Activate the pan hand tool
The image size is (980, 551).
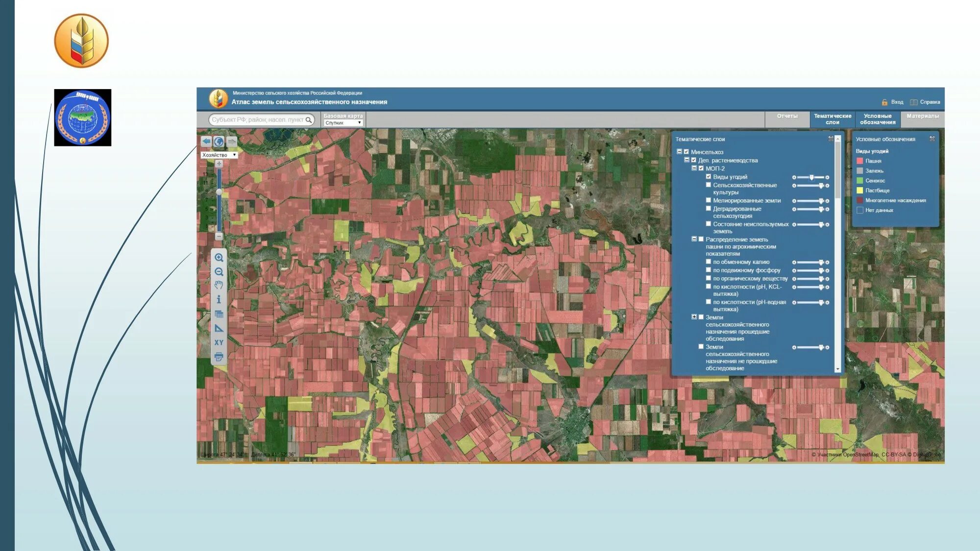(219, 286)
